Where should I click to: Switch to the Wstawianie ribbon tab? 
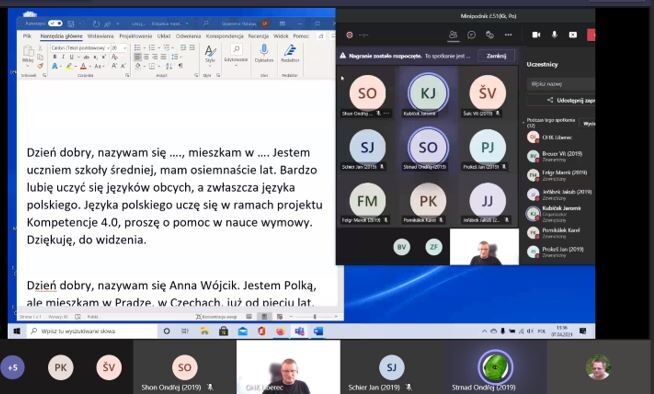101,36
